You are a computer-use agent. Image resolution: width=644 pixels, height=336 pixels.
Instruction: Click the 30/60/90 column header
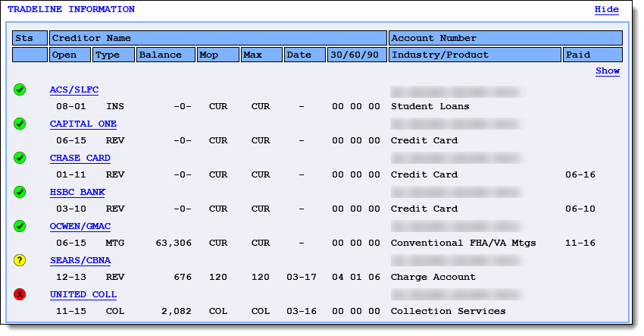click(x=357, y=55)
